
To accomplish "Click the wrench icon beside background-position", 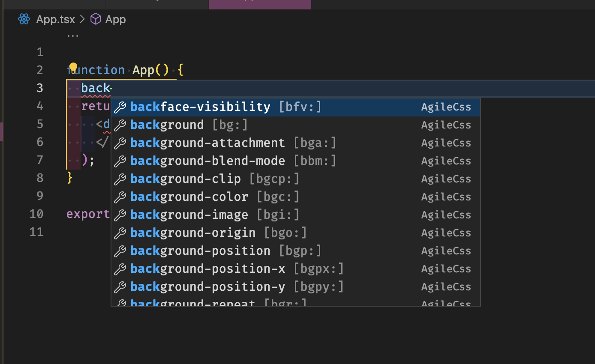I will [120, 251].
